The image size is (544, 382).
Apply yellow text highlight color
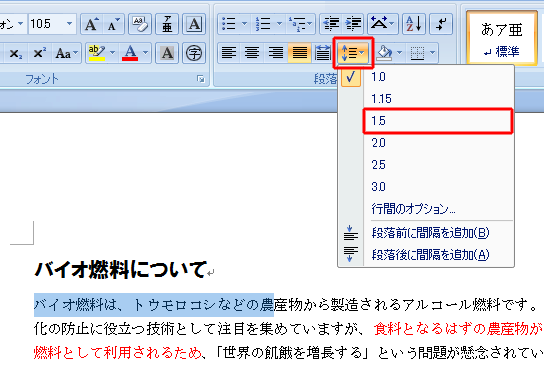pyautogui.click(x=97, y=53)
